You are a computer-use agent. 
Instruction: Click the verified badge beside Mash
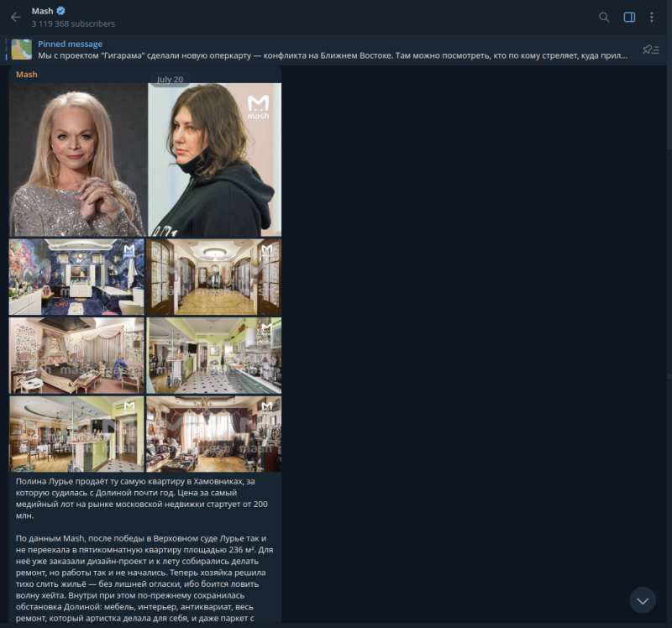[x=60, y=11]
